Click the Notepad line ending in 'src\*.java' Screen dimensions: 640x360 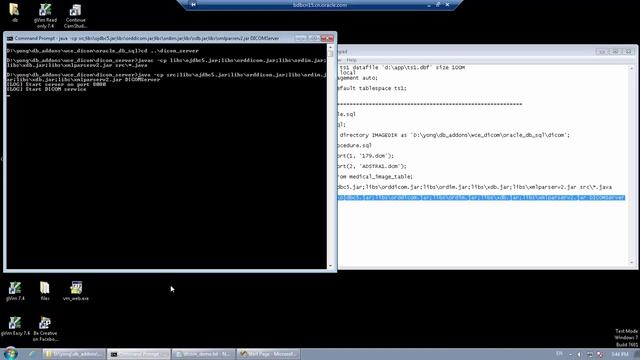coord(475,187)
